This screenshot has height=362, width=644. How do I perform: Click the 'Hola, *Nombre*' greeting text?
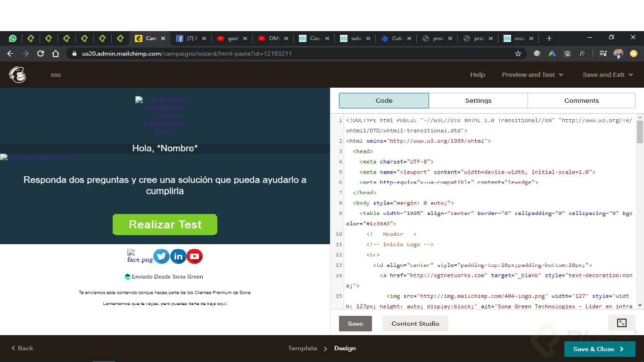165,148
